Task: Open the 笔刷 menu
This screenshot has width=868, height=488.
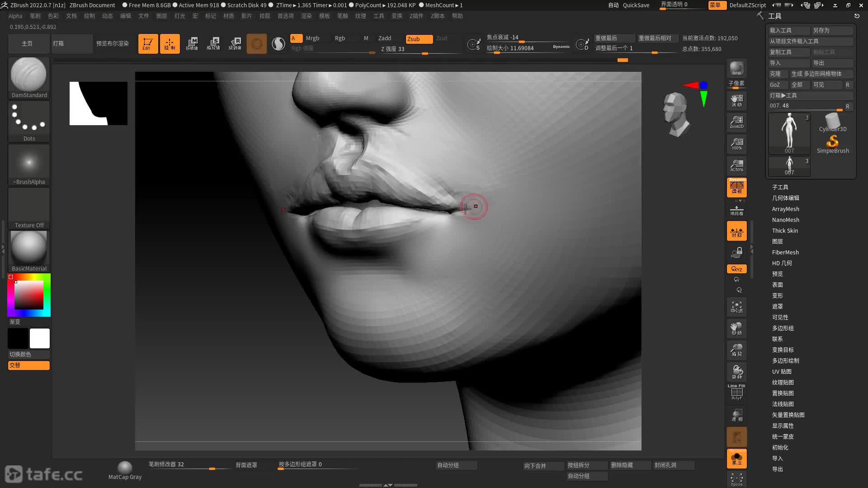Action: 35,16
